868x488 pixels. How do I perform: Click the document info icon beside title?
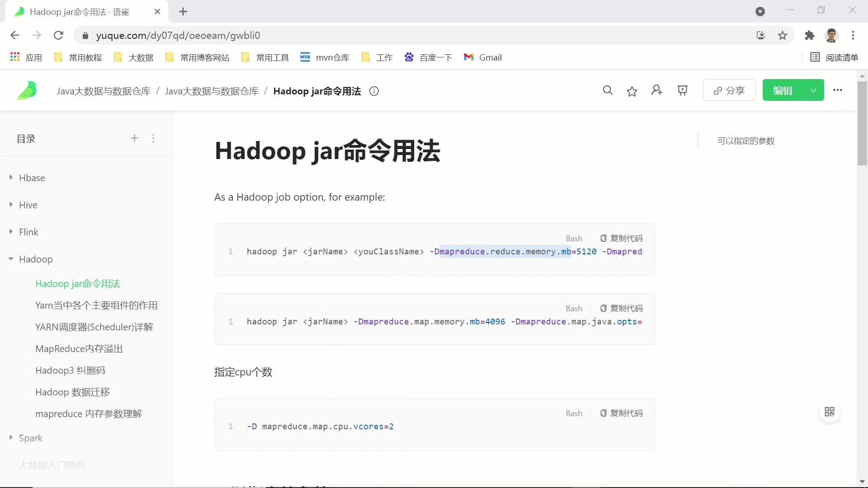(x=374, y=91)
